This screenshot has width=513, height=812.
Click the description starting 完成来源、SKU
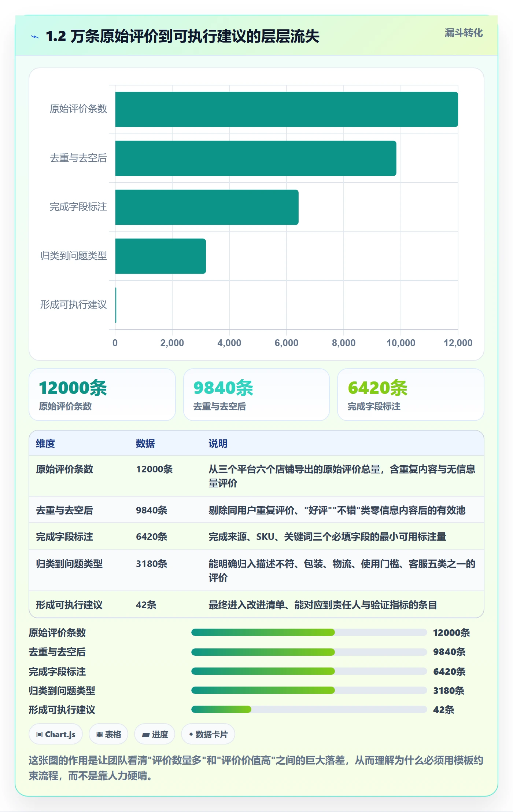328,537
